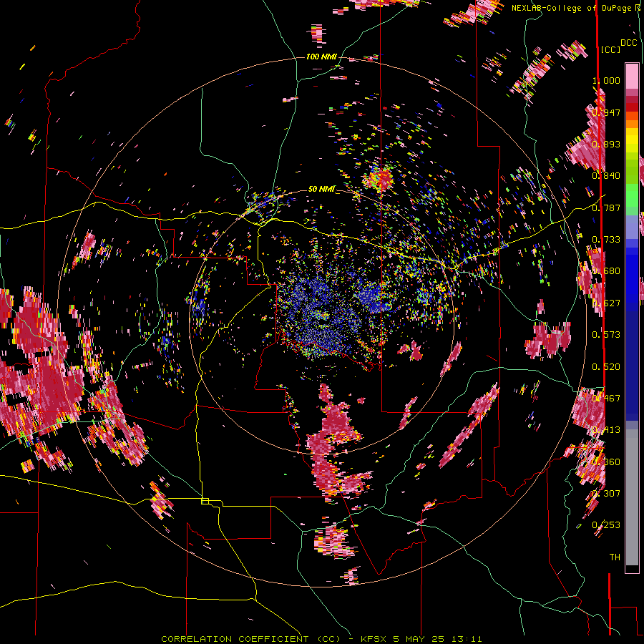Click the "CORRELATION COEFFICIENT (CC)" title text
644x644 pixels.
point(251,639)
